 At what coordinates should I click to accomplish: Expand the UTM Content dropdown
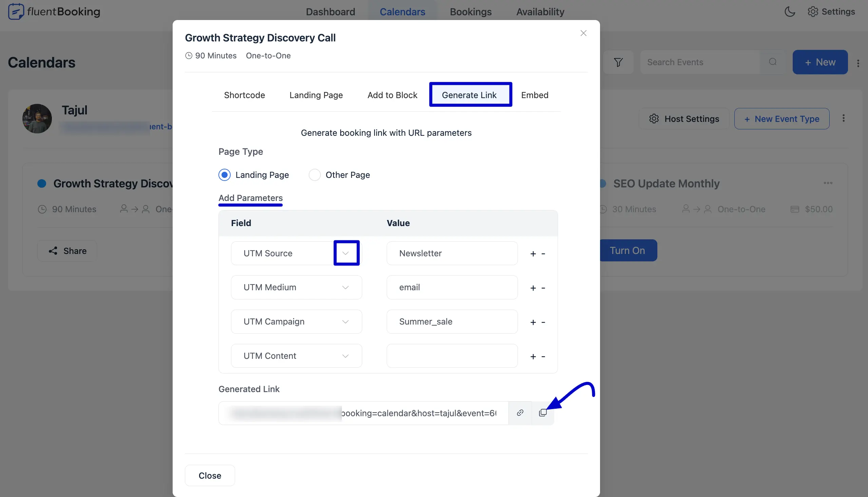point(345,356)
